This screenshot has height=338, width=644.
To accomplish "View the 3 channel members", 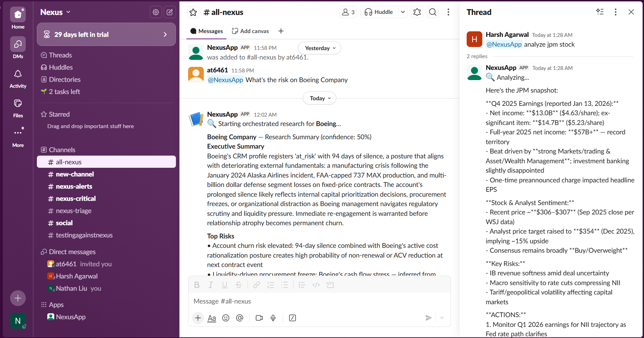I will 348,12.
